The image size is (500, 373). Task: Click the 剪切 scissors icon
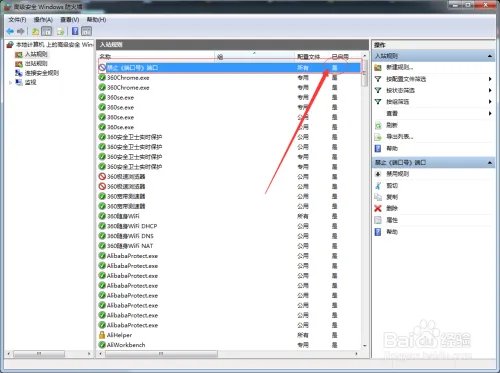(378, 186)
